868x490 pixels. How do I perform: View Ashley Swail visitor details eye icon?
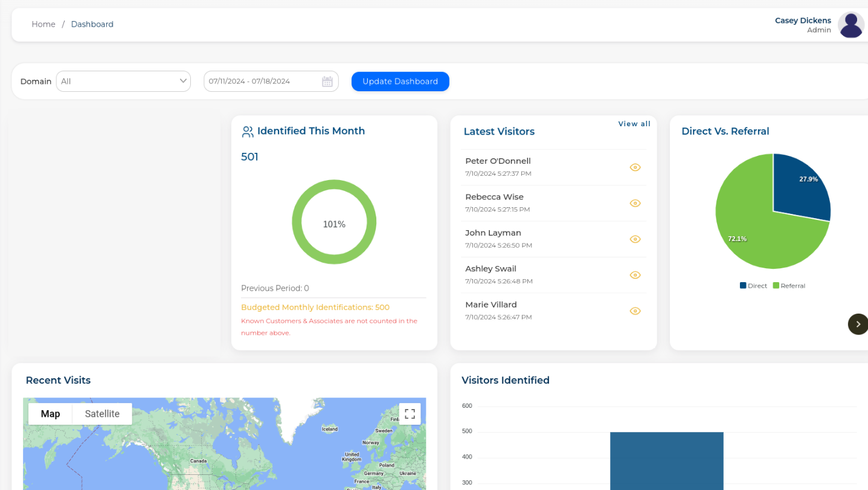pyautogui.click(x=635, y=275)
